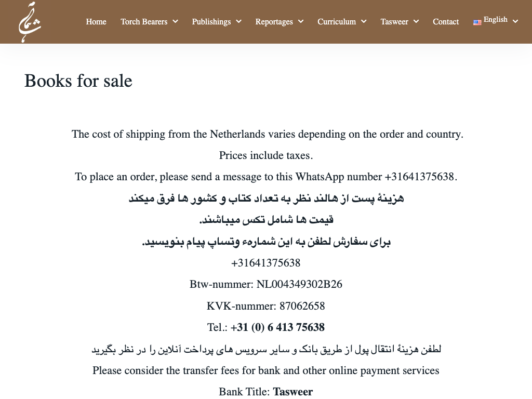Image resolution: width=532 pixels, height=399 pixels.
Task: Expand the Reportages dropdown arrow
Action: (301, 21)
